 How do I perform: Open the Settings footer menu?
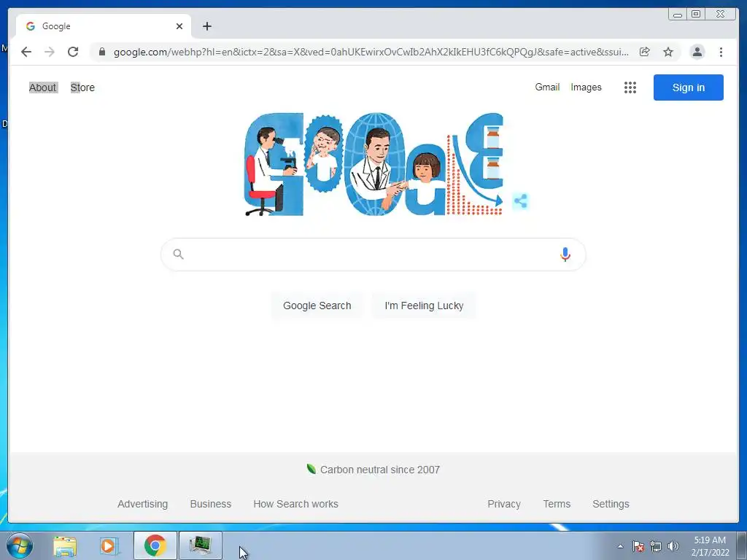click(611, 504)
